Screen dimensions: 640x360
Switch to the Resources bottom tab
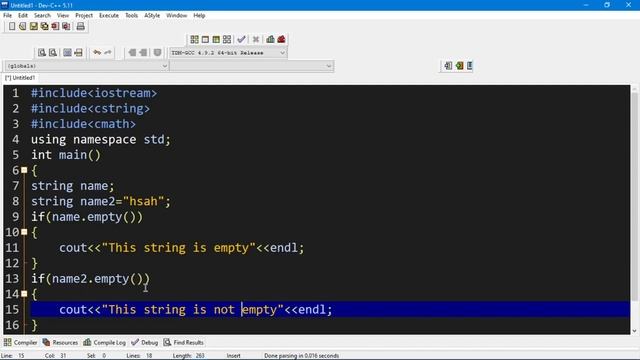(x=60, y=342)
